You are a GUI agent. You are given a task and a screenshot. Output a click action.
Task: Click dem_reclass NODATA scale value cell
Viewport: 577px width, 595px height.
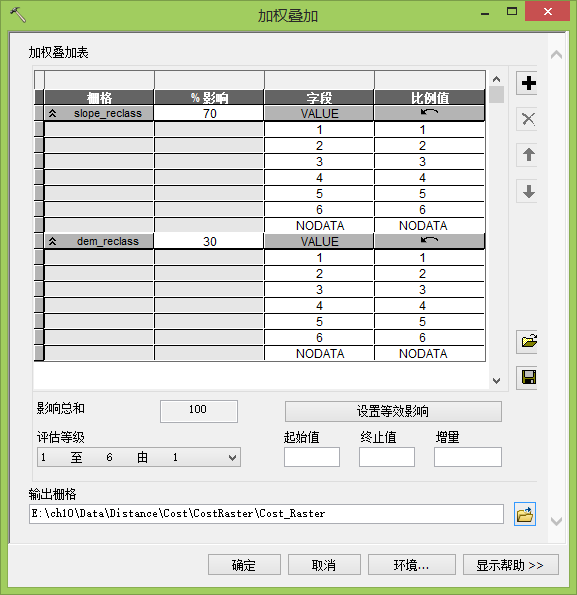[x=429, y=353]
